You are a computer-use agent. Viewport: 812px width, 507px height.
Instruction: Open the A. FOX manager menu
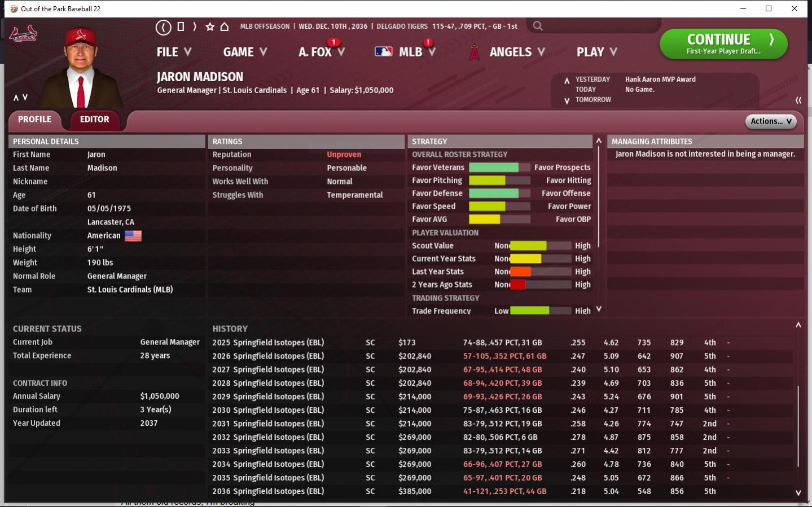point(321,52)
